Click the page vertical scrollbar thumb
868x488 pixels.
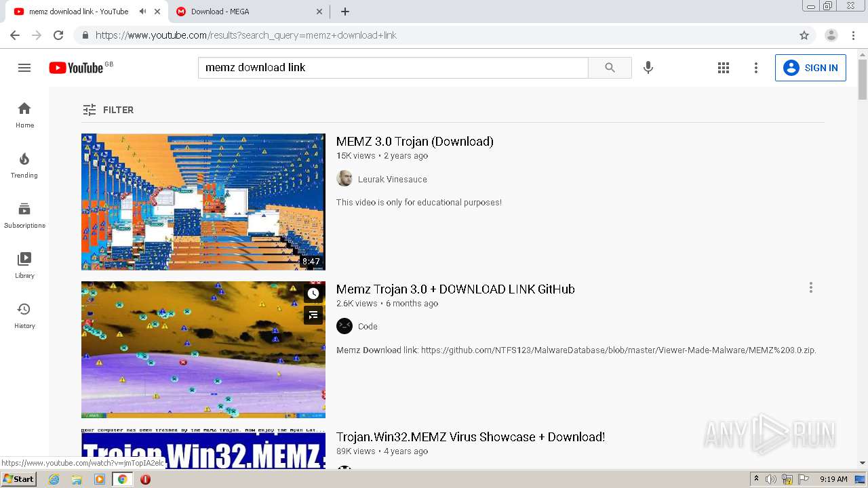coord(863,80)
